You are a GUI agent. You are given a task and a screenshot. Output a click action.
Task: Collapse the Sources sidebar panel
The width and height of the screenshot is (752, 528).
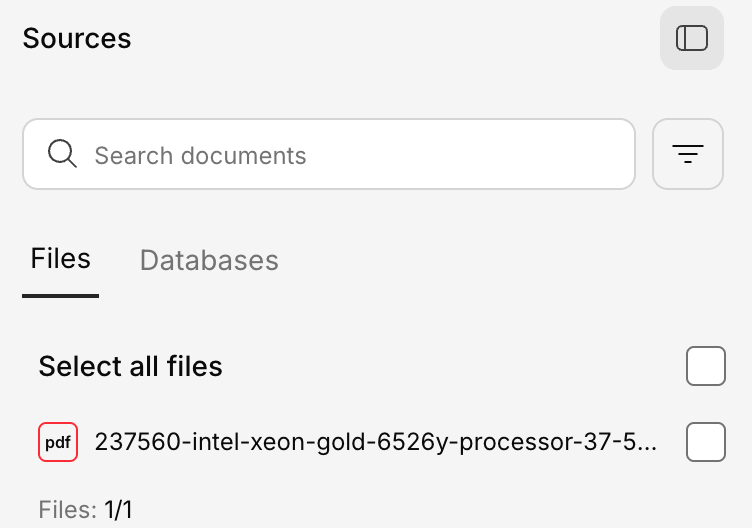[x=691, y=38]
